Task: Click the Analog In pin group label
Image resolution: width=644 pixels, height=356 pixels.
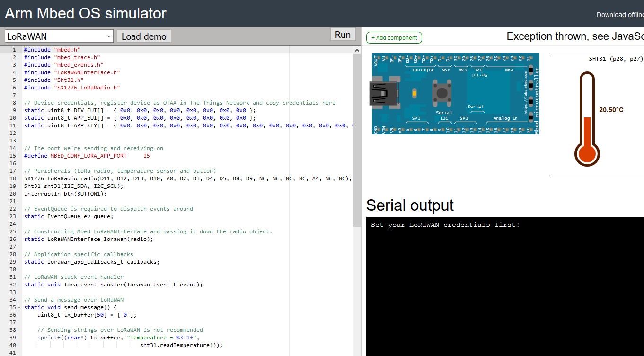Action: [x=505, y=118]
